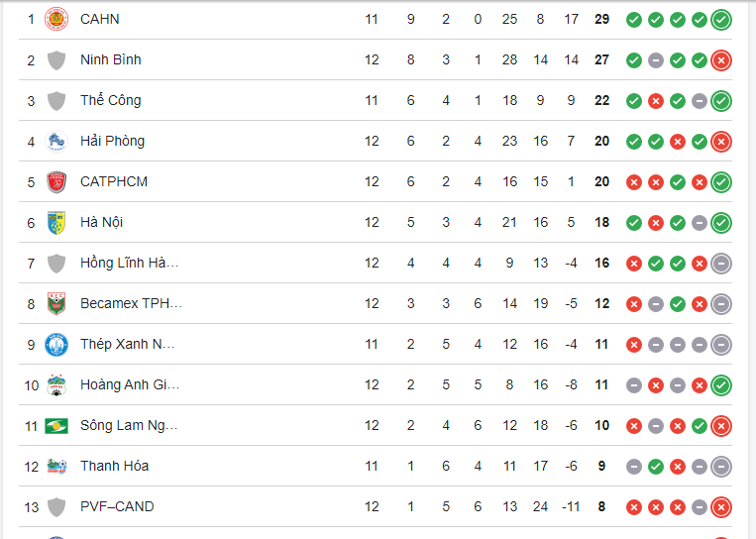Screen dimensions: 756x539
Task: Click the Hải Phòng club logo
Action: (x=56, y=141)
